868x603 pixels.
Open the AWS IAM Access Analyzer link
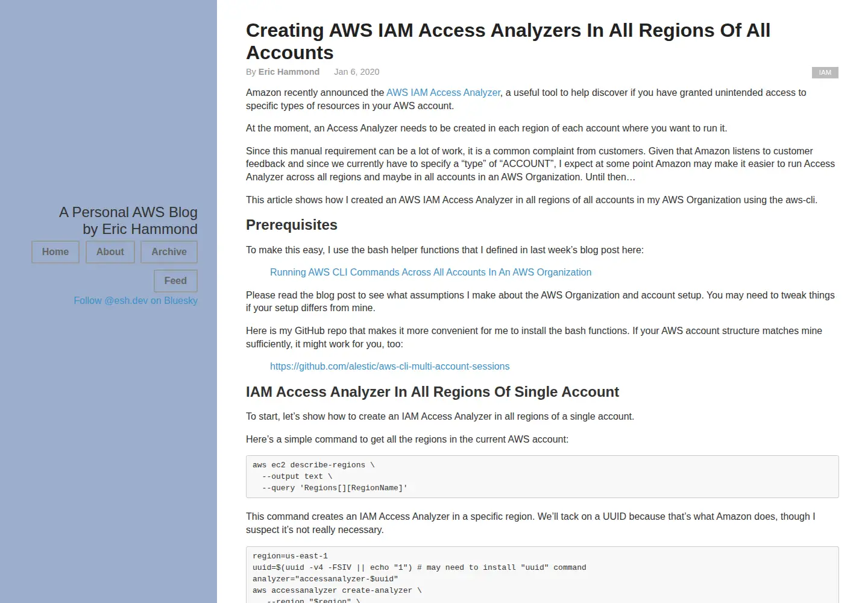point(443,92)
